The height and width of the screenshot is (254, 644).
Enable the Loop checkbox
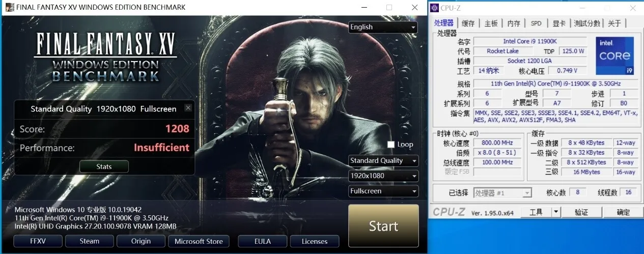pyautogui.click(x=391, y=145)
